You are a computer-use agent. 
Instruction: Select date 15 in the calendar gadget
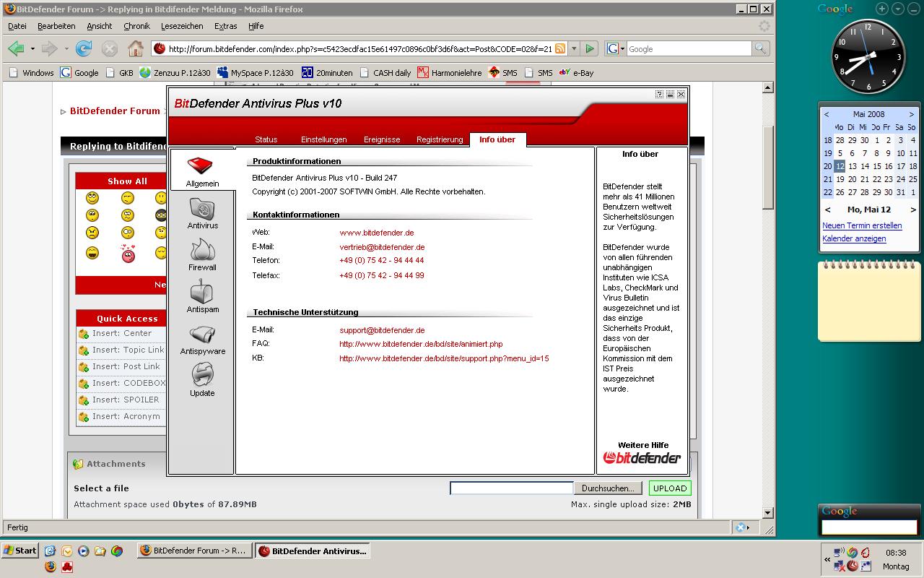tap(876, 166)
